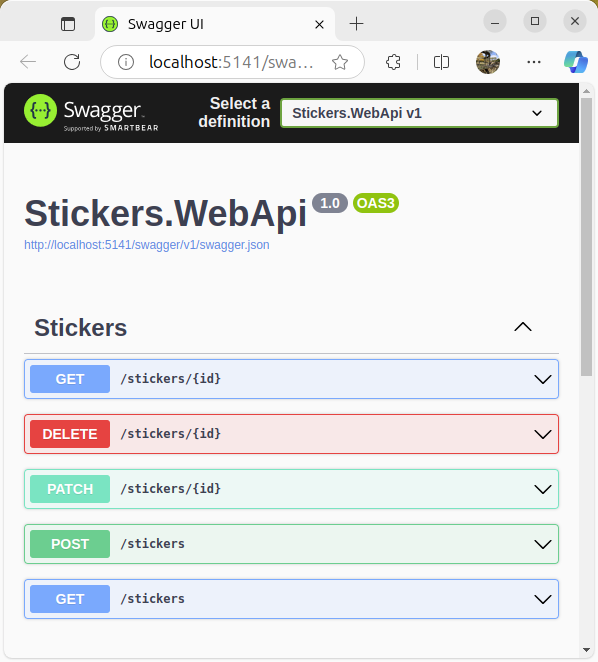Expand the GET /stickers/{id} operation
The height and width of the screenshot is (662, 598).
291,379
